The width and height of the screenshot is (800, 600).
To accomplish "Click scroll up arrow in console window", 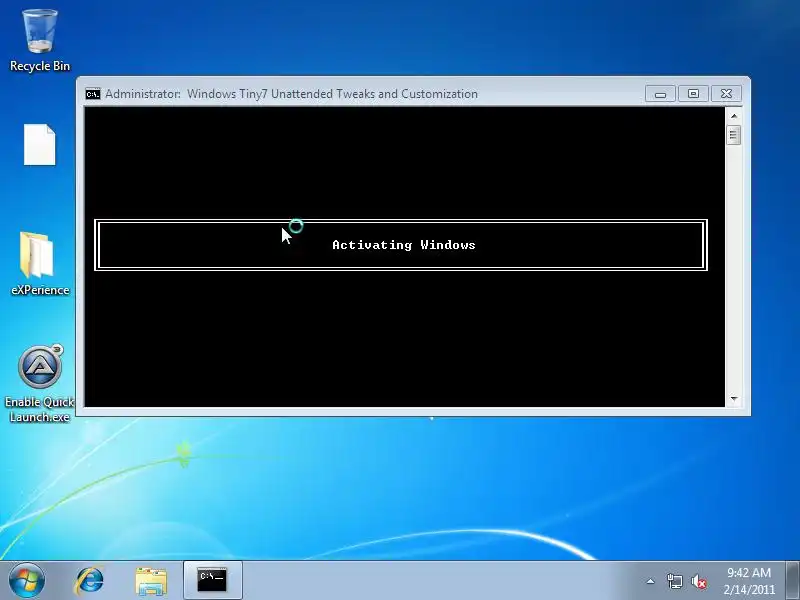I will click(x=734, y=116).
